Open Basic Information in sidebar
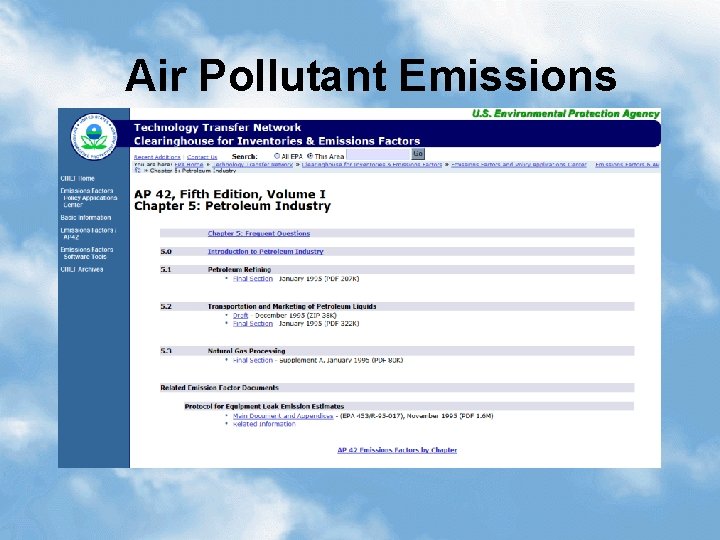Image resolution: width=720 pixels, height=540 pixels. tap(86, 218)
